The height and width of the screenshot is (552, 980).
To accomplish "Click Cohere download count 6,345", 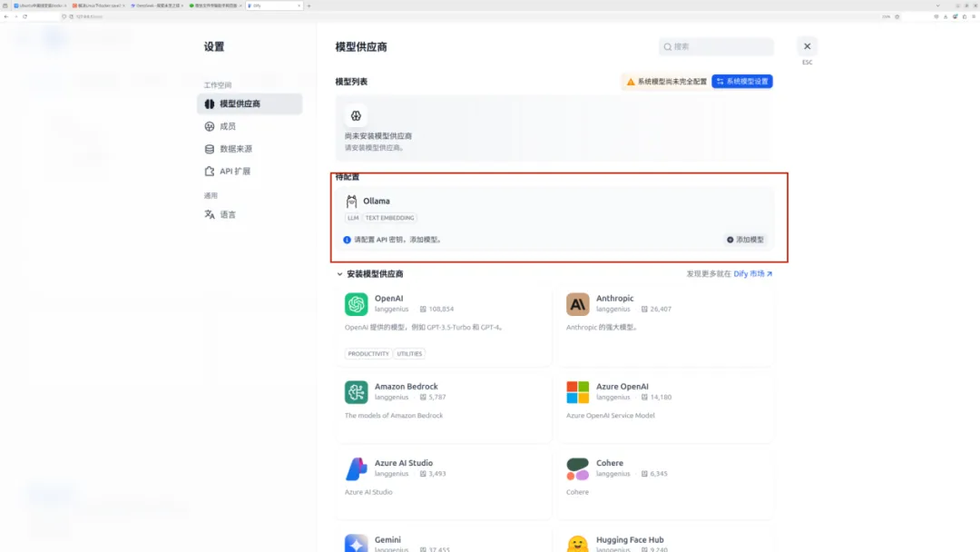I will [653, 473].
